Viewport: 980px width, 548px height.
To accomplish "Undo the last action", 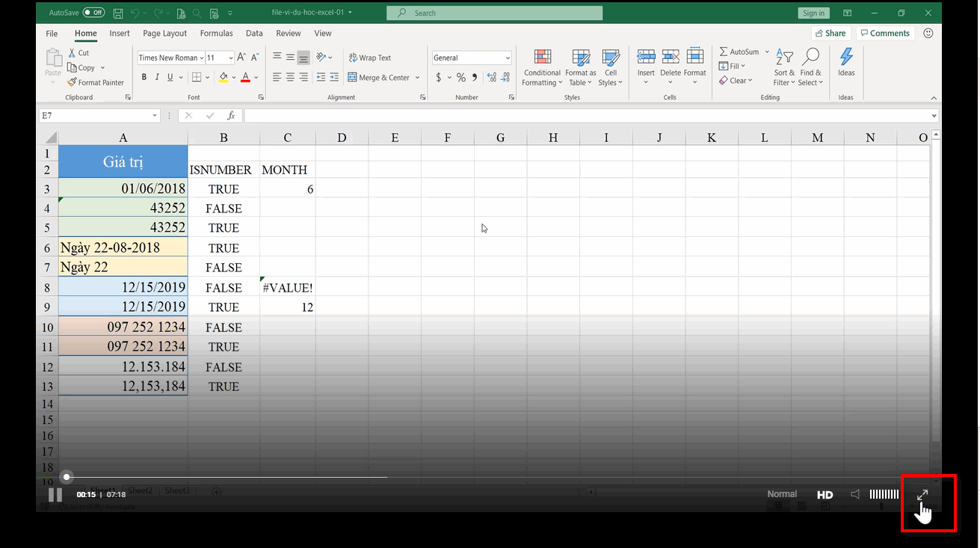I will [135, 13].
